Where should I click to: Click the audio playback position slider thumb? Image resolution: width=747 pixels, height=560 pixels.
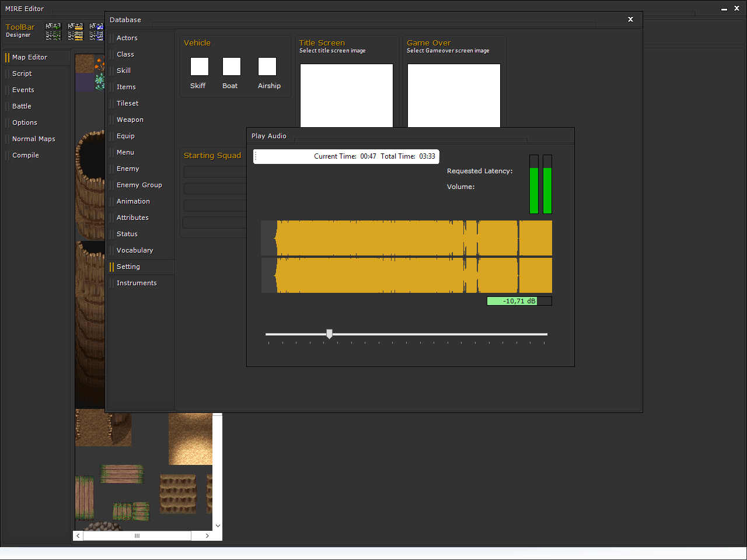pos(330,334)
